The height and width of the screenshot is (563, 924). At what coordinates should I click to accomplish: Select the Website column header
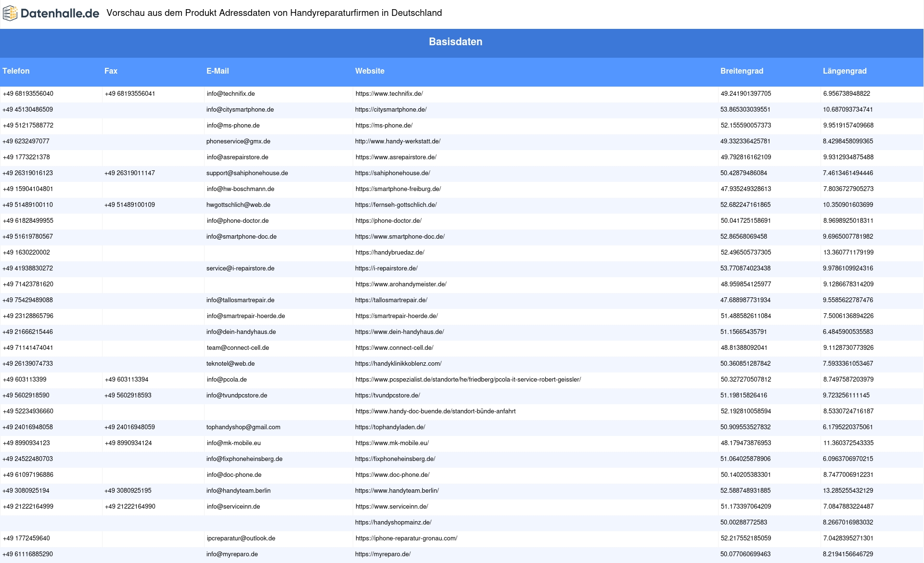[370, 71]
